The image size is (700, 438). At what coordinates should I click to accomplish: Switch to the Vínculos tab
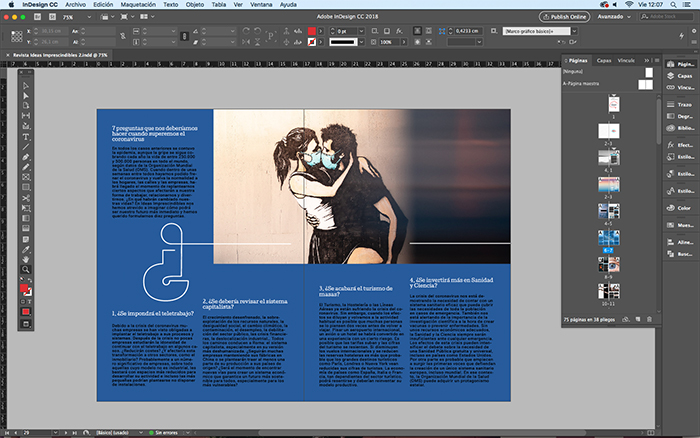(626, 60)
